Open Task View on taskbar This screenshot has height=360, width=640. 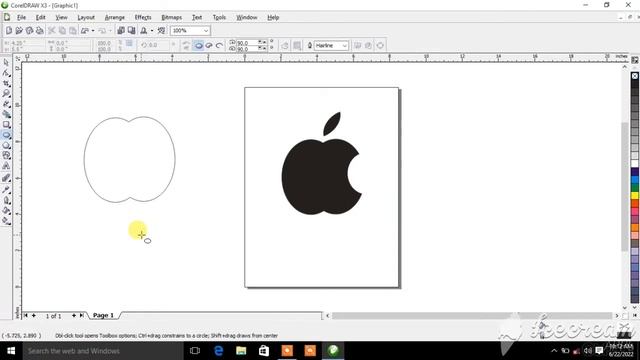(x=195, y=351)
